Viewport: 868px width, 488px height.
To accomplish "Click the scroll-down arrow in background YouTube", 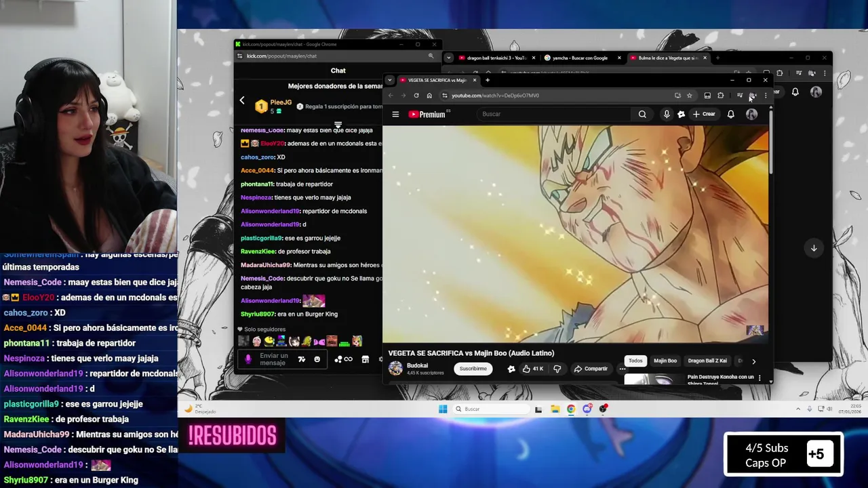I will click(x=814, y=248).
